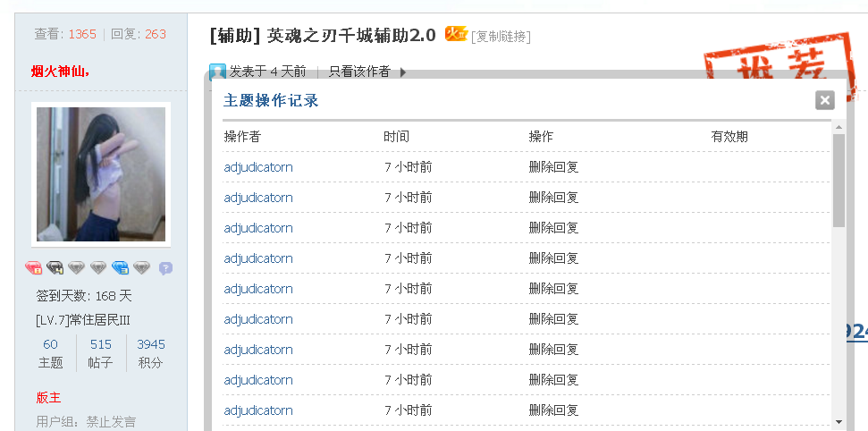Screen dimensions: 868x431
Task: Click the dialog scrollbar up arrow
Action: 839,127
